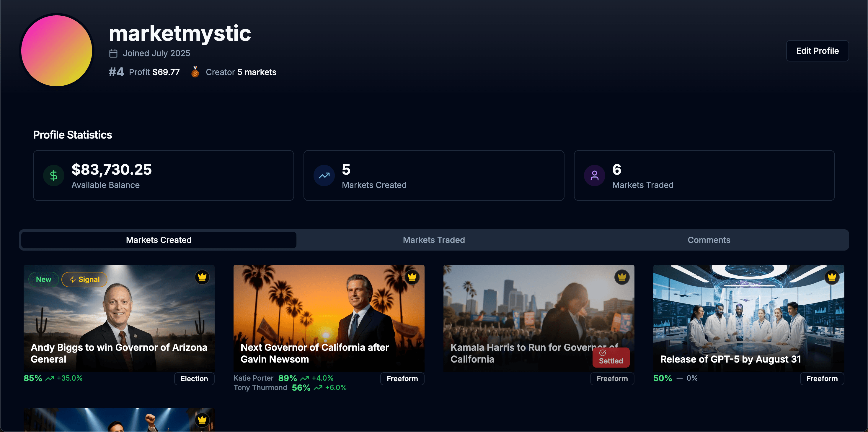Viewport: 868px width, 432px height.
Task: Click crown icon on GPT-5 release card
Action: 832,277
